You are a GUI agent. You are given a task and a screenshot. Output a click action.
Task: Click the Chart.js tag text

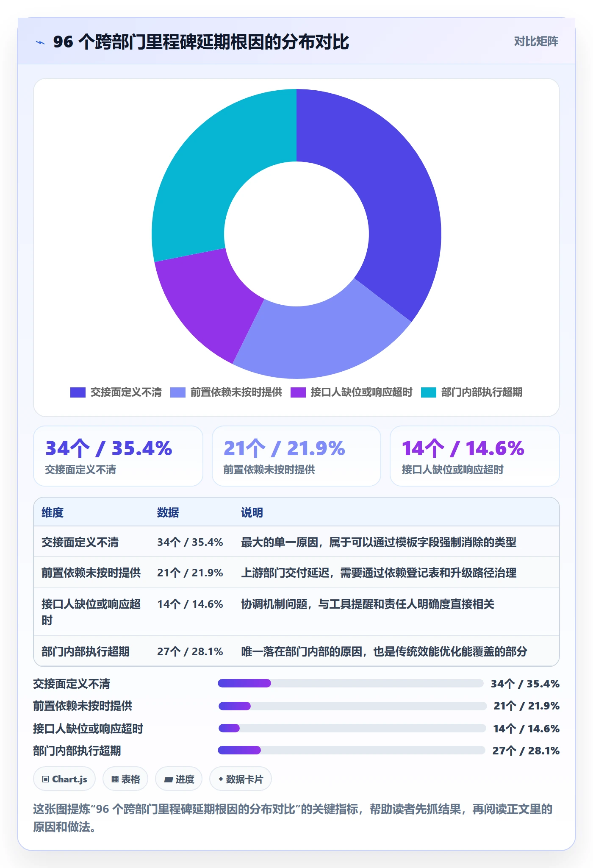(x=70, y=779)
